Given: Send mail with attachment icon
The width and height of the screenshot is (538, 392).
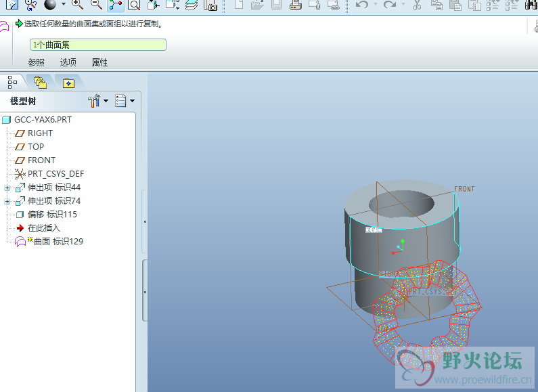Looking at the screenshot, I should pos(315,5).
